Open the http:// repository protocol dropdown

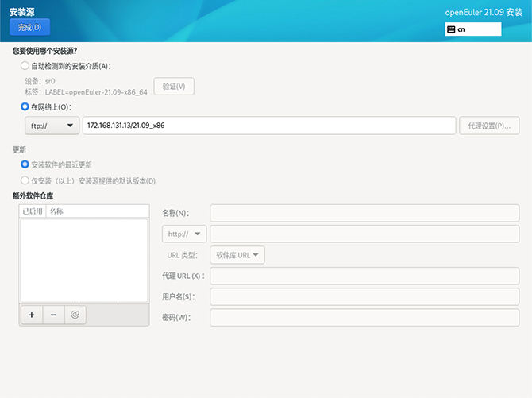click(184, 234)
